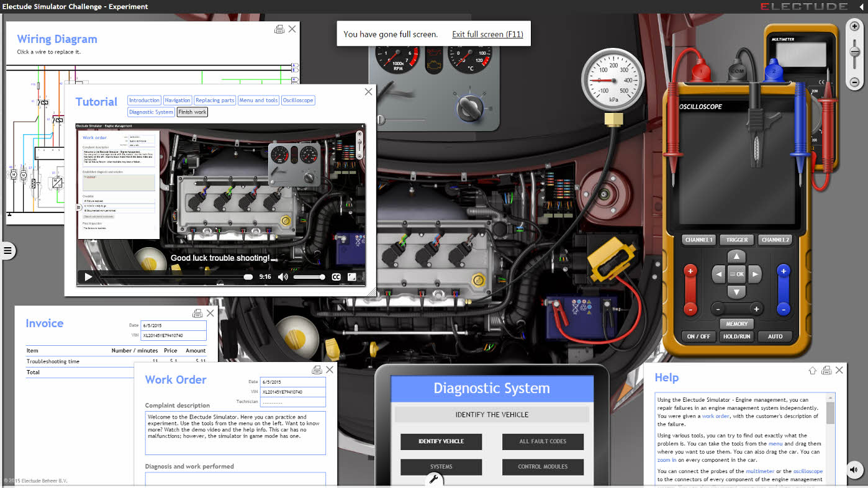Zoom in with the plus magnifier
Image resolution: width=868 pixels, height=488 pixels.
point(854,26)
